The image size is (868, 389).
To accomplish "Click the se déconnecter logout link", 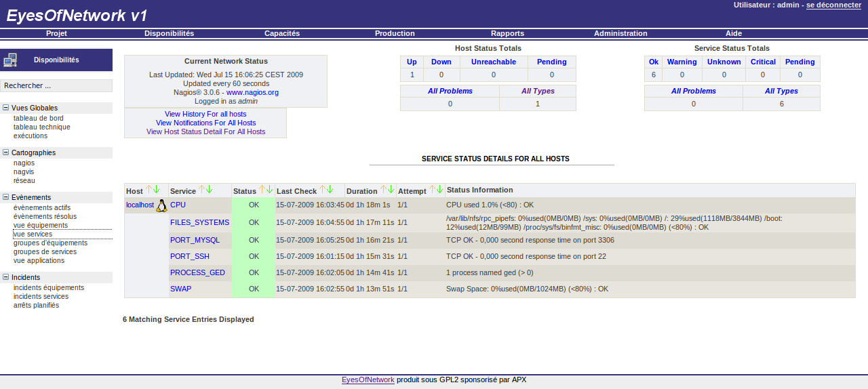I will point(833,5).
